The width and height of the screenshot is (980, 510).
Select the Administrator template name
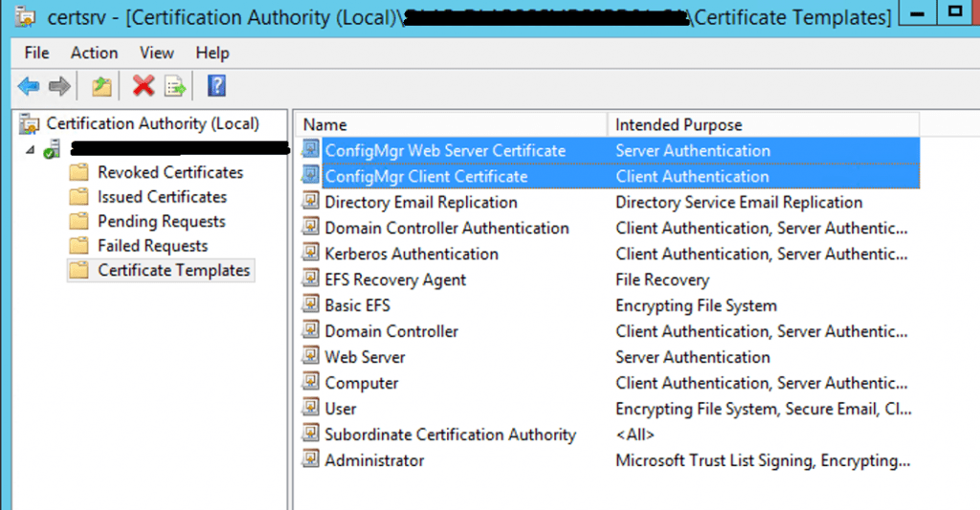click(374, 460)
